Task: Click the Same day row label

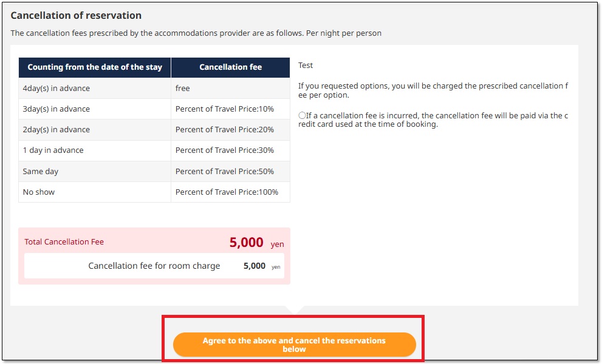Action: 41,172
